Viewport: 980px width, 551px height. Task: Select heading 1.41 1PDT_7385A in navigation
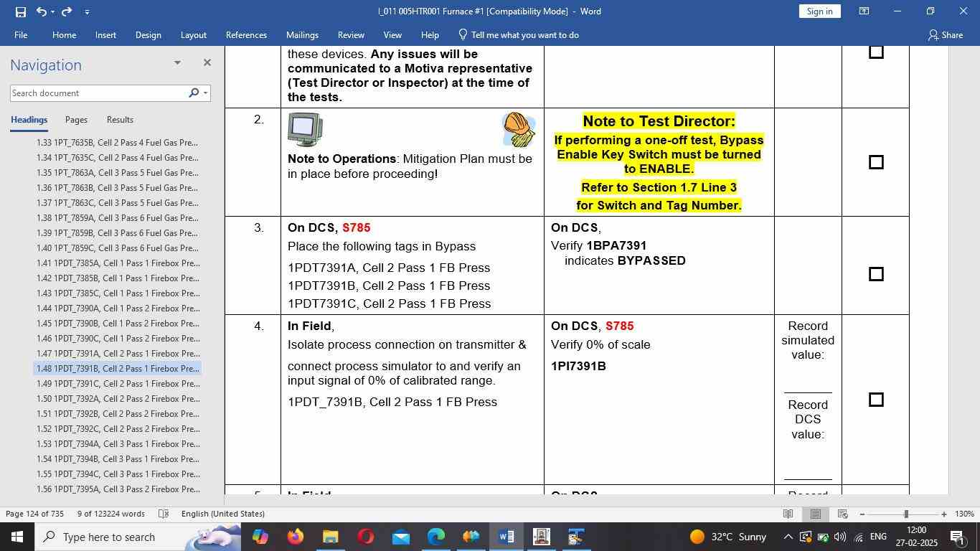tap(117, 263)
